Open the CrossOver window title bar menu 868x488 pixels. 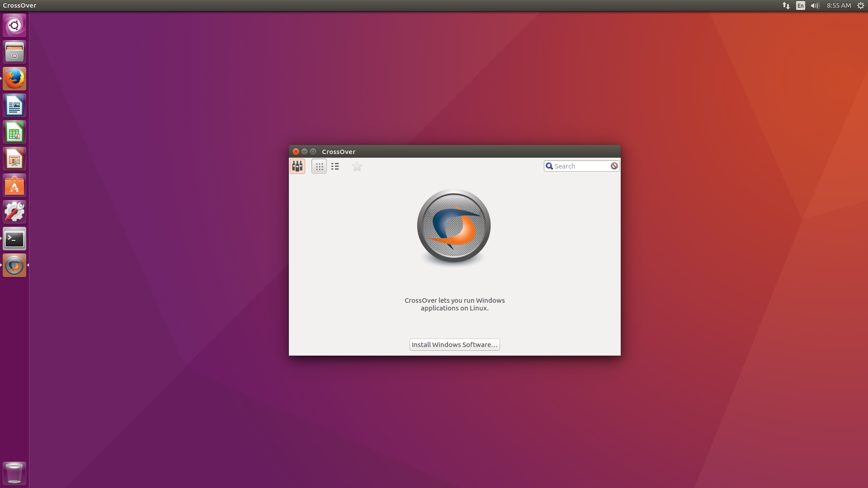[x=338, y=151]
